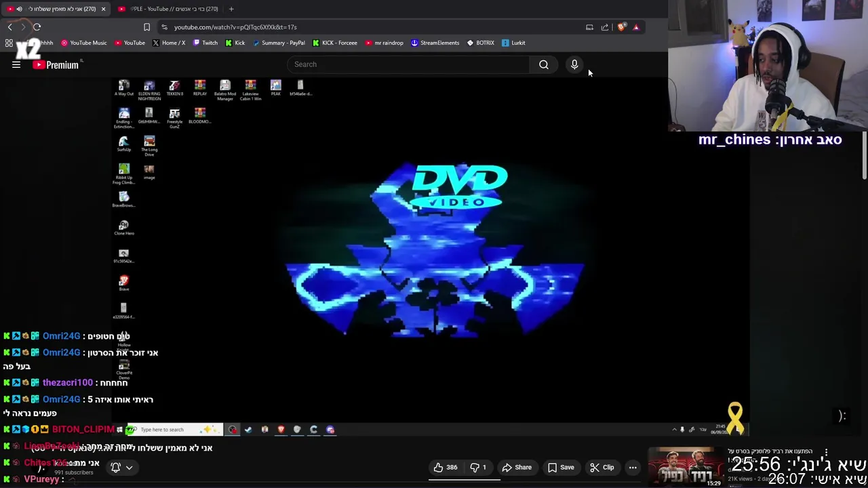Open the Brave Shields lion icon
868x488 pixels.
(621, 27)
